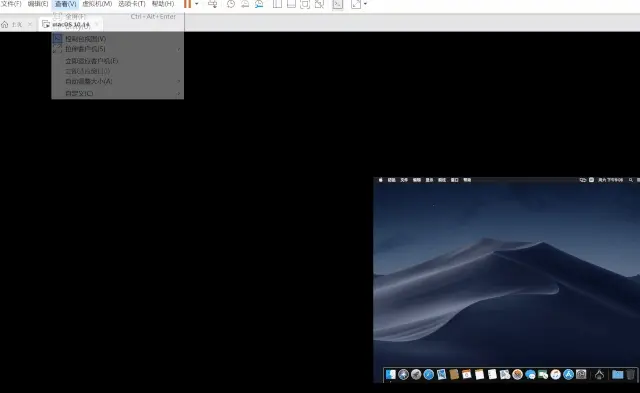Open the 虚拟机(M) menu

97,4
